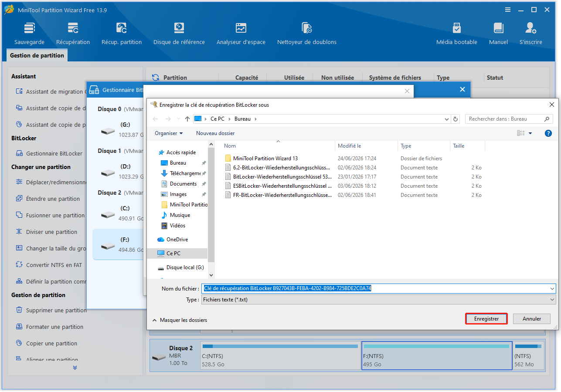Expand the address bar history dropdown
The image size is (561, 392).
pyautogui.click(x=447, y=119)
